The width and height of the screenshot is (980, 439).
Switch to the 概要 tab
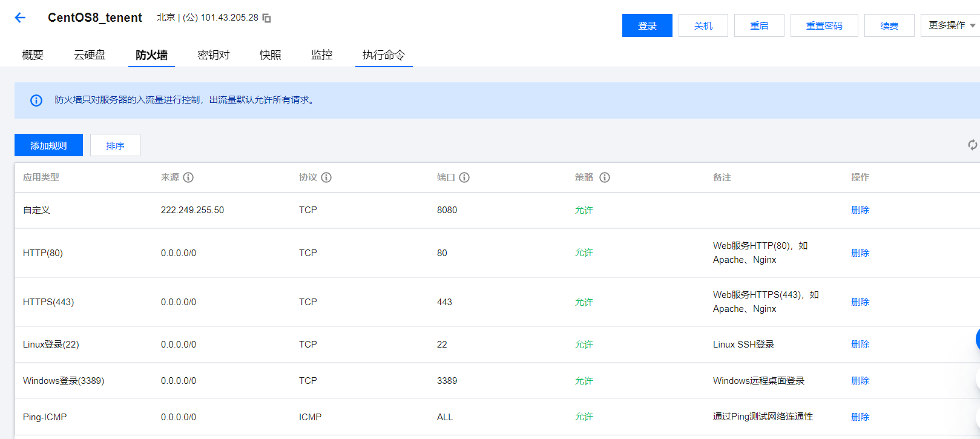[x=33, y=55]
